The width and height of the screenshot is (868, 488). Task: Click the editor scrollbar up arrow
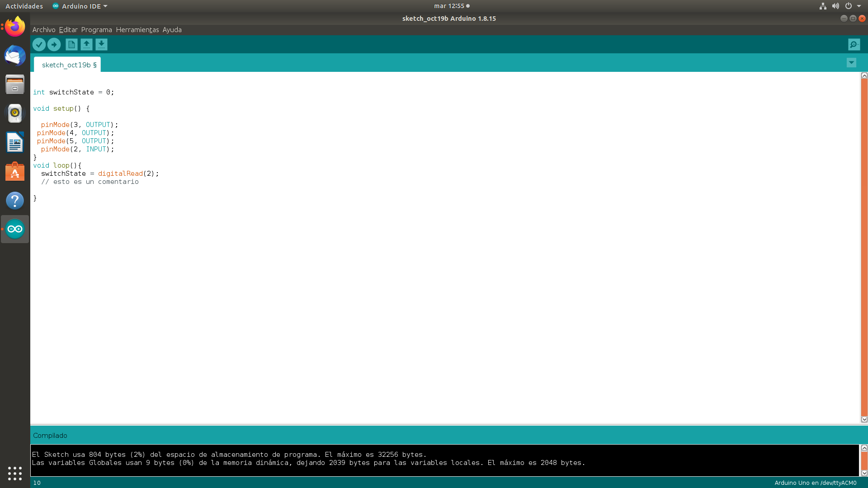(864, 75)
